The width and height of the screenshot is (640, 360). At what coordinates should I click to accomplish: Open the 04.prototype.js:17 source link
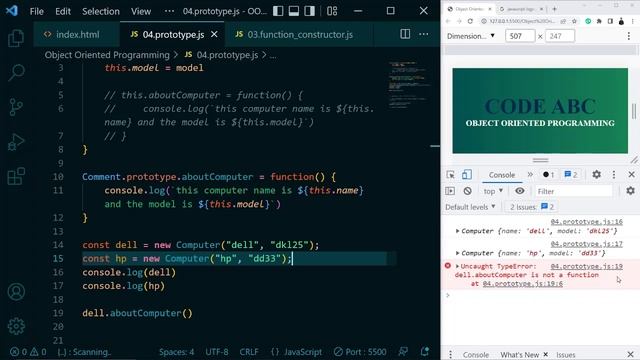pos(586,244)
